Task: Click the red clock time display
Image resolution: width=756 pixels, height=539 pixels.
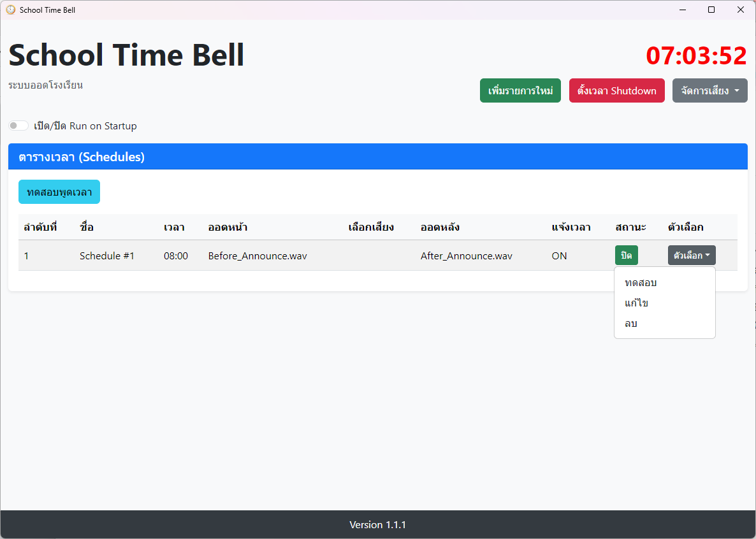Action: click(696, 56)
